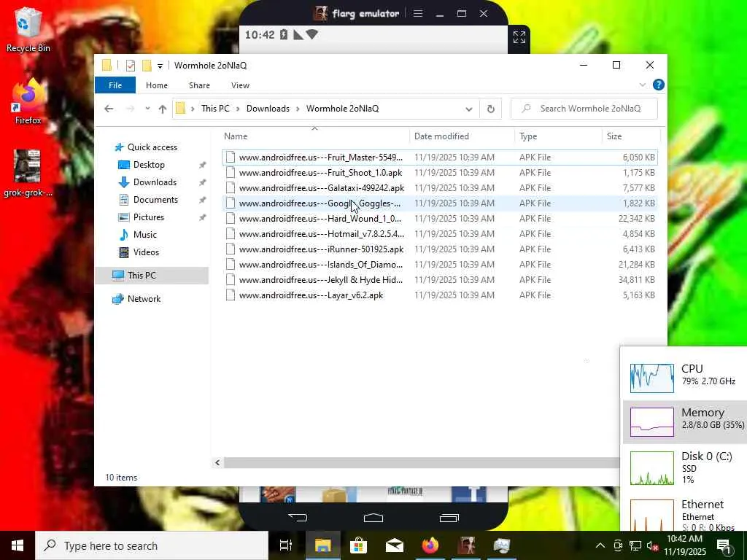Open the address bar history dropdown
This screenshot has height=560, width=747.
point(469,109)
